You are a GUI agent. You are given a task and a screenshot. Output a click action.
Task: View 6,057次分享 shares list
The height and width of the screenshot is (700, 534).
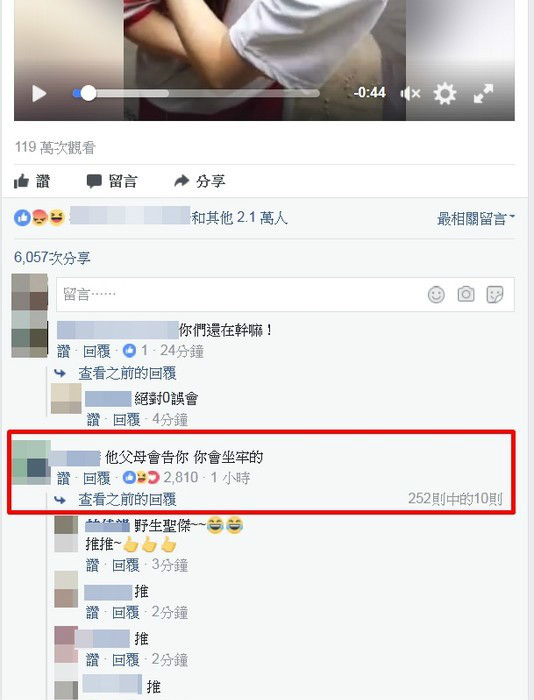52,258
